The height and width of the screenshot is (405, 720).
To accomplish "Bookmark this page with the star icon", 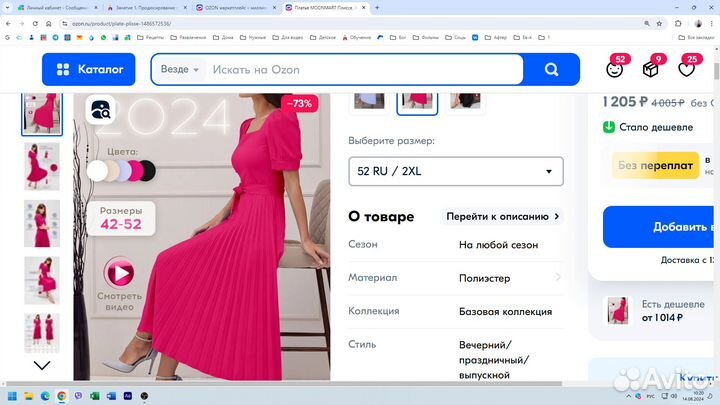I will pyautogui.click(x=659, y=23).
